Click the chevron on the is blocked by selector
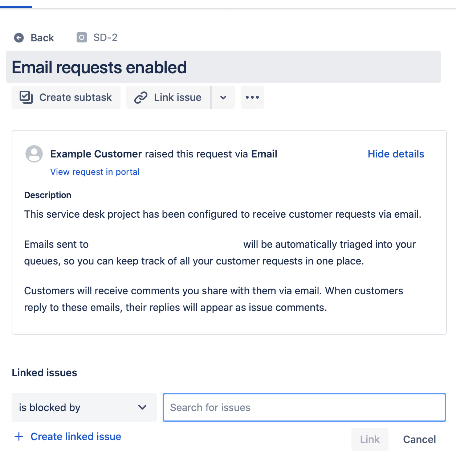This screenshot has width=456, height=476. click(142, 407)
